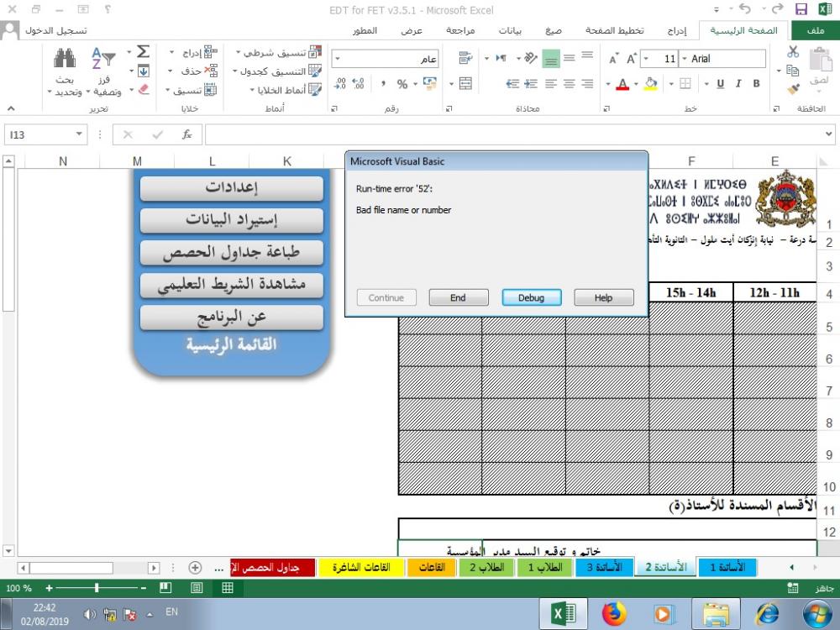Click the إستيراد البيانات button

(x=232, y=220)
